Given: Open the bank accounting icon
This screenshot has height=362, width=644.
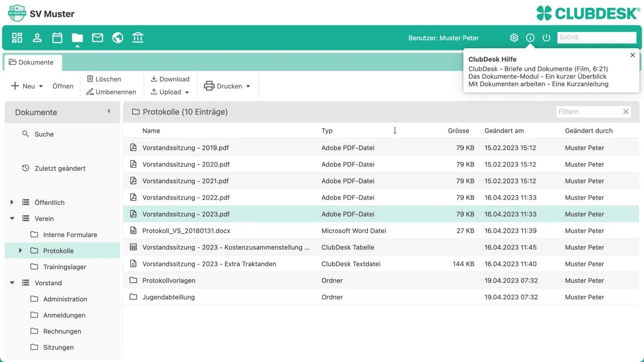Looking at the screenshot, I should point(138,38).
